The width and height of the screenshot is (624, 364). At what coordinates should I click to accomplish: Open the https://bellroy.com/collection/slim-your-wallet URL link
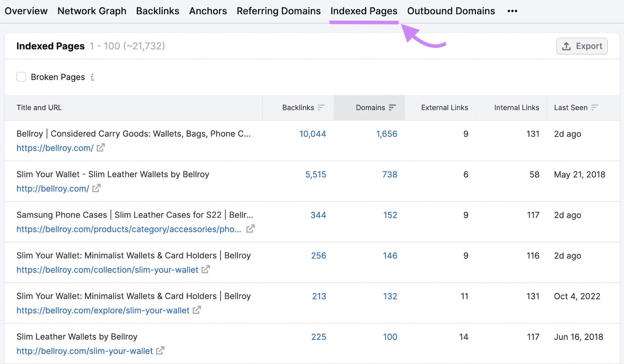click(107, 270)
